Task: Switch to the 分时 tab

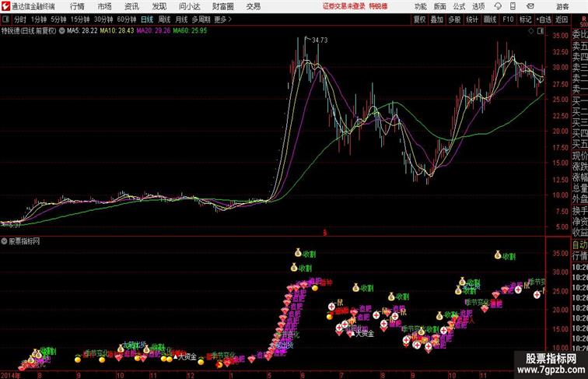Action: pos(20,19)
